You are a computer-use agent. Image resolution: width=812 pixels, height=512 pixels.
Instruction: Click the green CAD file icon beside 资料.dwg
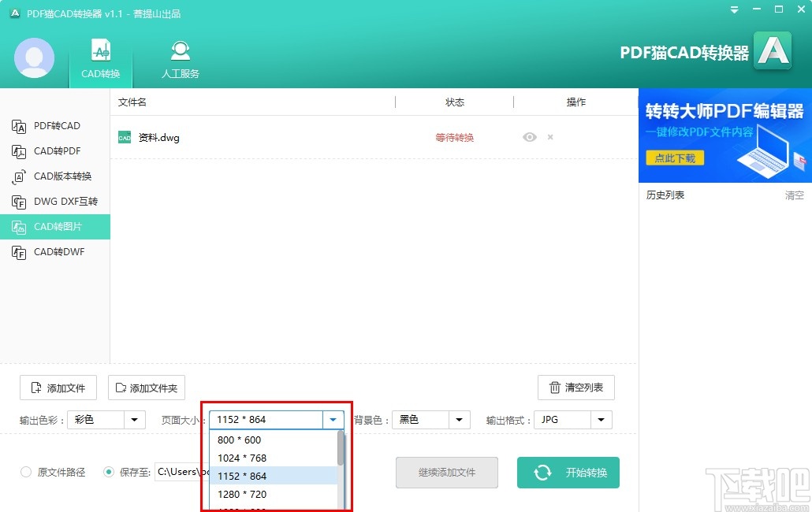pos(124,136)
